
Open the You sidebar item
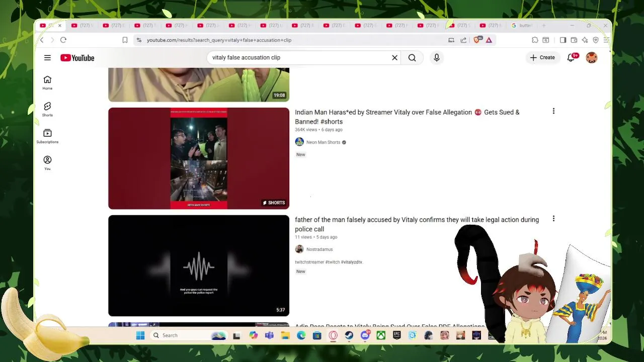47,163
